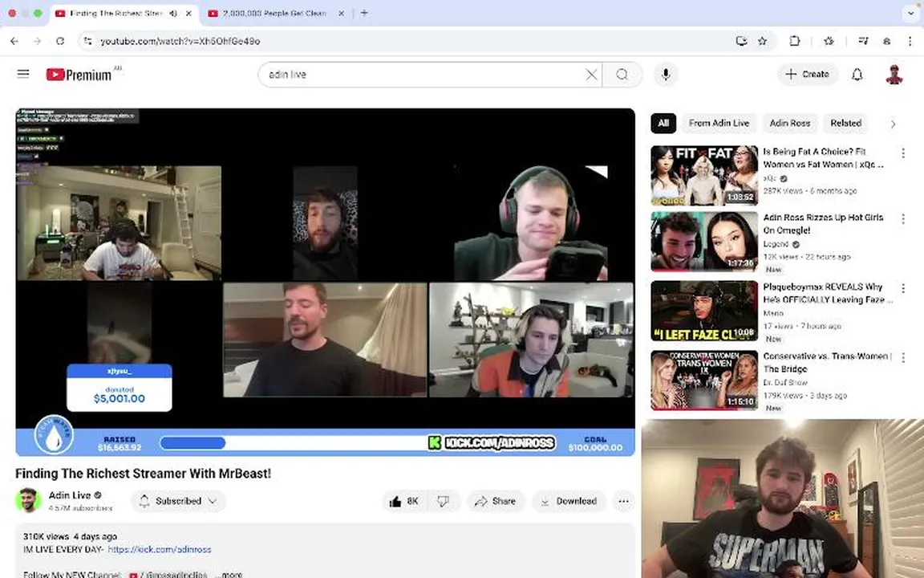This screenshot has width=924, height=578.
Task: Switch to the '2,000,000 People Get Clean' tab
Action: click(x=274, y=13)
